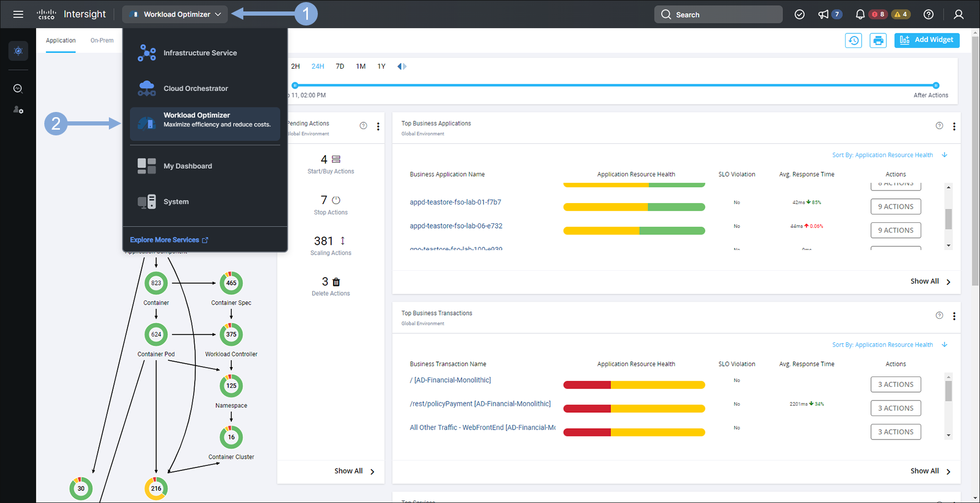Click 3 ACTIONS for /rest/policyPayment
The width and height of the screenshot is (980, 503).
896,408
